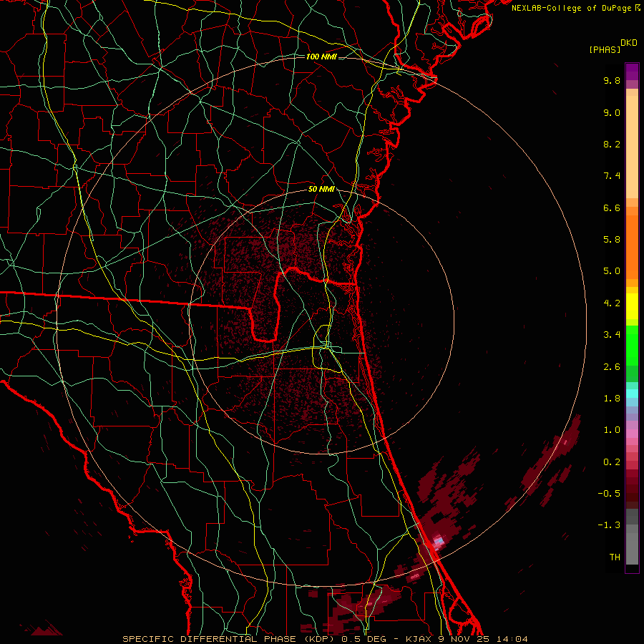
Task: Select the 1.0 scale value
Action: (612, 430)
